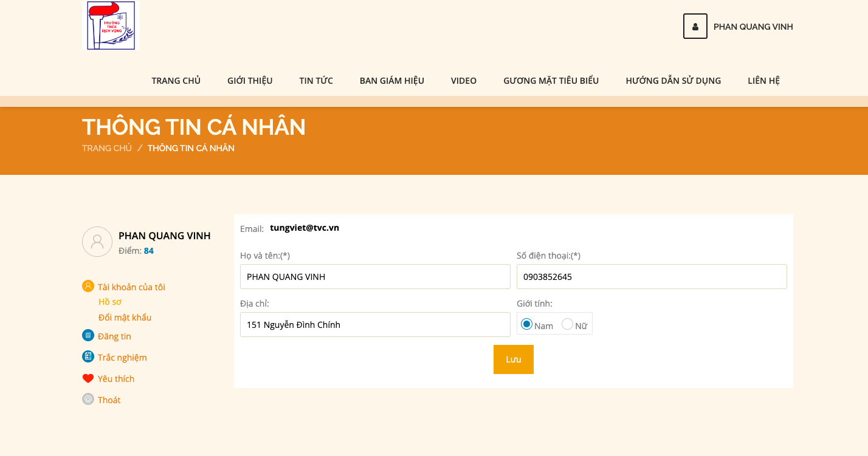Open HƯỚNG DẪN SỬ DỤNG menu item
This screenshot has height=456, width=868.
673,81
